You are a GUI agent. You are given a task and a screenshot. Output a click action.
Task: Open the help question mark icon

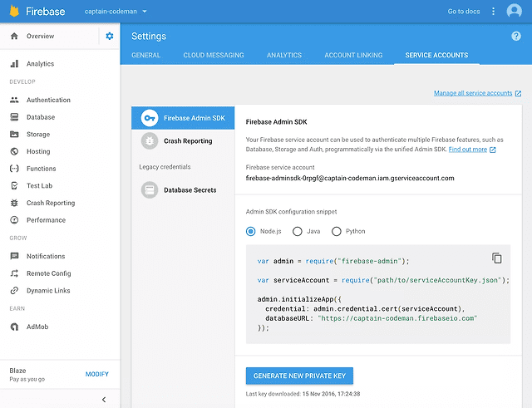[516, 37]
